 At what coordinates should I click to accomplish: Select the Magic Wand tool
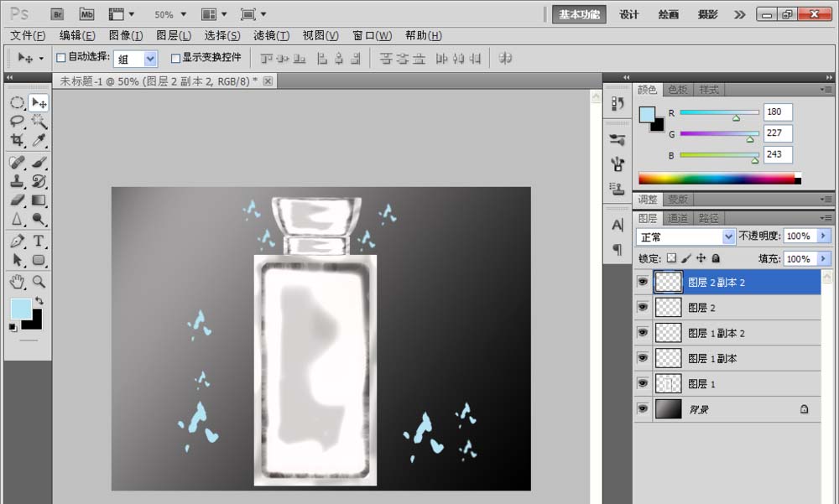pos(39,122)
